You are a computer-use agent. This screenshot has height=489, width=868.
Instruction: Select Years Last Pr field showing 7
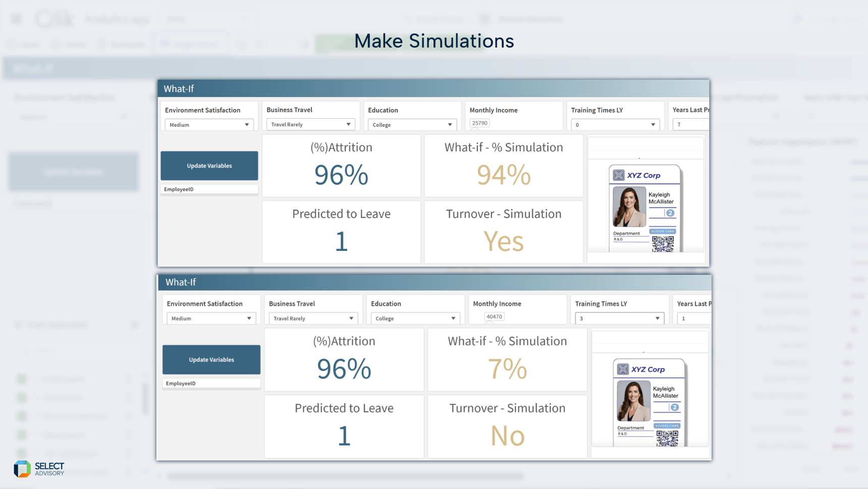coord(691,124)
